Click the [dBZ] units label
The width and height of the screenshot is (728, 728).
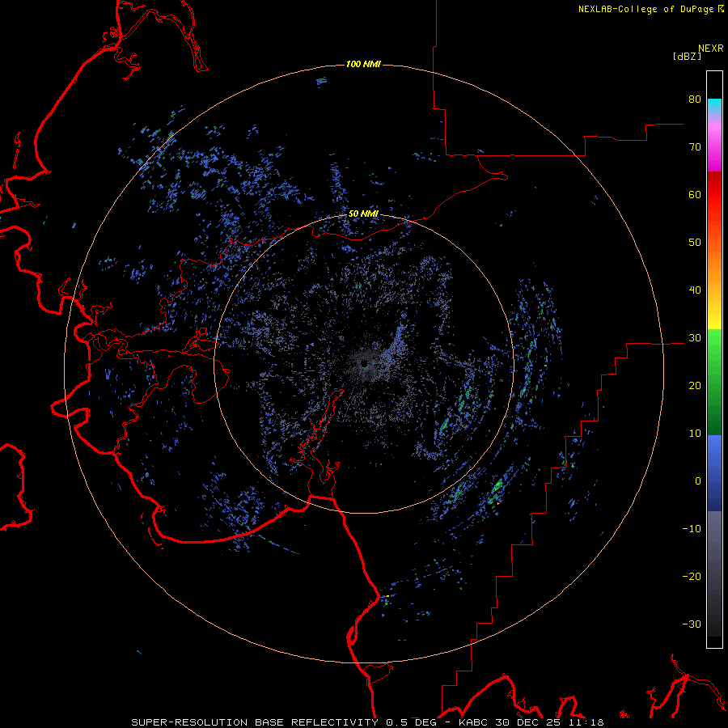(687, 56)
